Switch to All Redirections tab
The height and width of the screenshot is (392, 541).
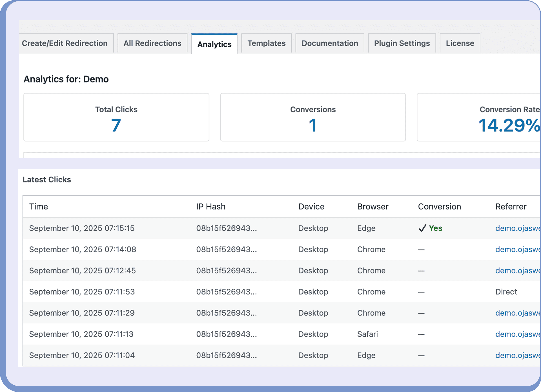152,43
